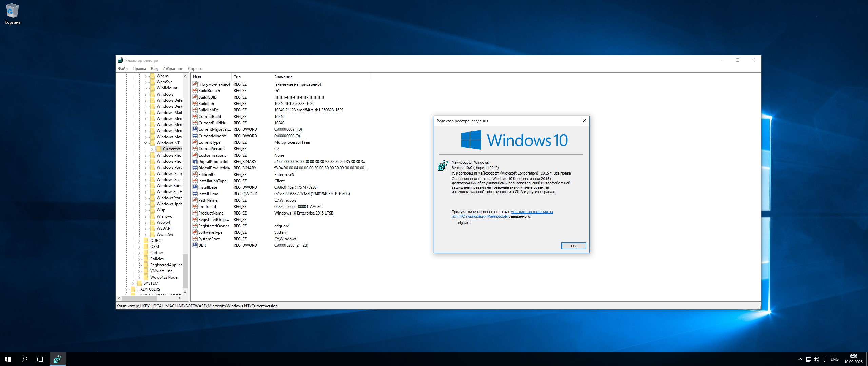Click the icon beside DigitalProductId binary value
Image resolution: width=868 pixels, height=366 pixels.
(195, 161)
